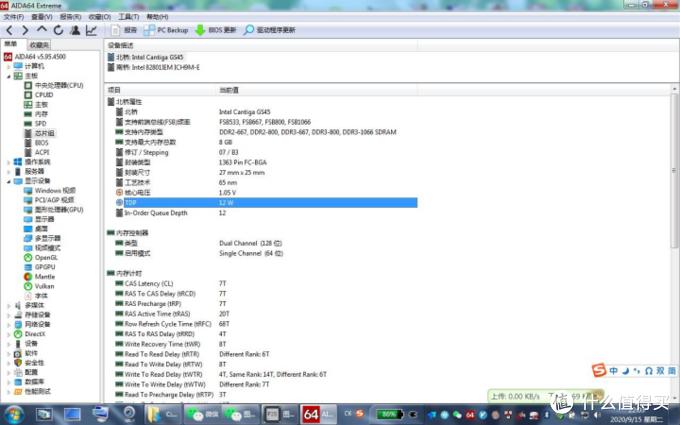This screenshot has height=425, width=680.
Task: Select 多显示器 in tree
Action: pyautogui.click(x=42, y=238)
